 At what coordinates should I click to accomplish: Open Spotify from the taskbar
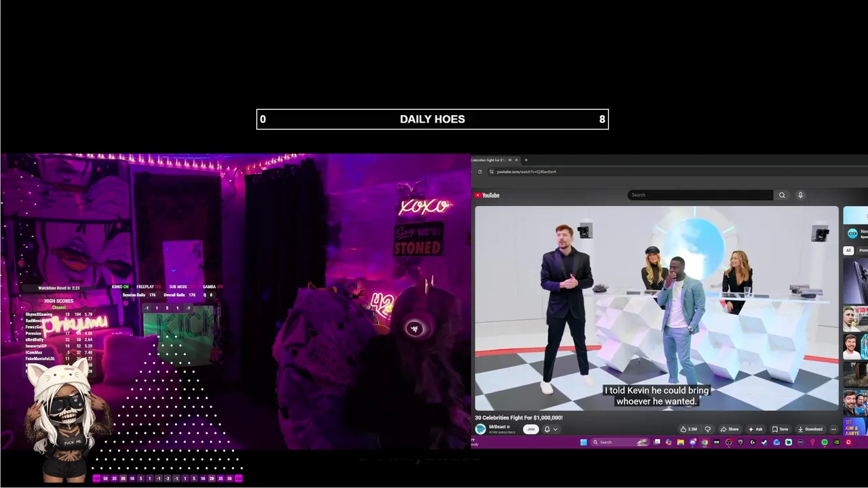825,442
